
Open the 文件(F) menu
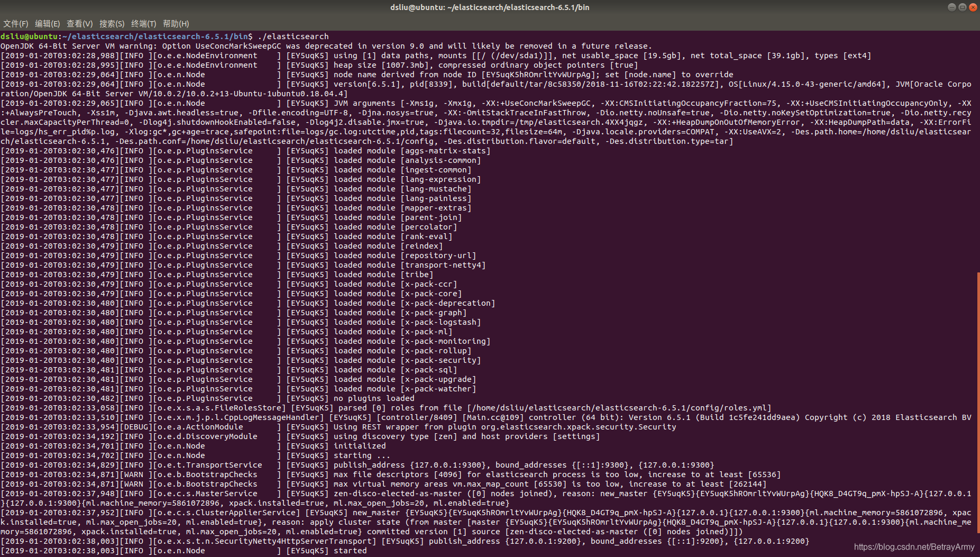[x=15, y=24]
